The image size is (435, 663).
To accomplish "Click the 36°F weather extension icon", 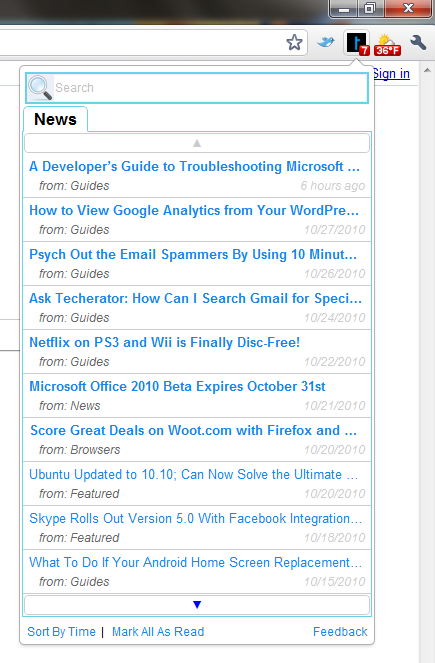I will click(x=388, y=44).
